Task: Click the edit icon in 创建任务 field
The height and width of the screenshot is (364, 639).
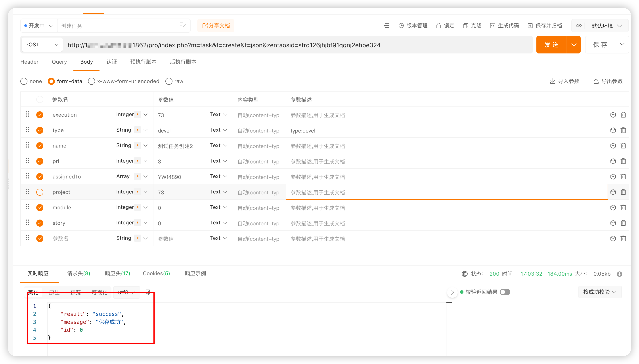Action: (183, 25)
